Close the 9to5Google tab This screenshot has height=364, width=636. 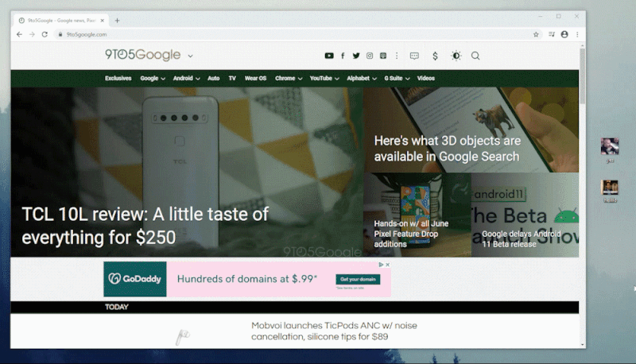(103, 21)
